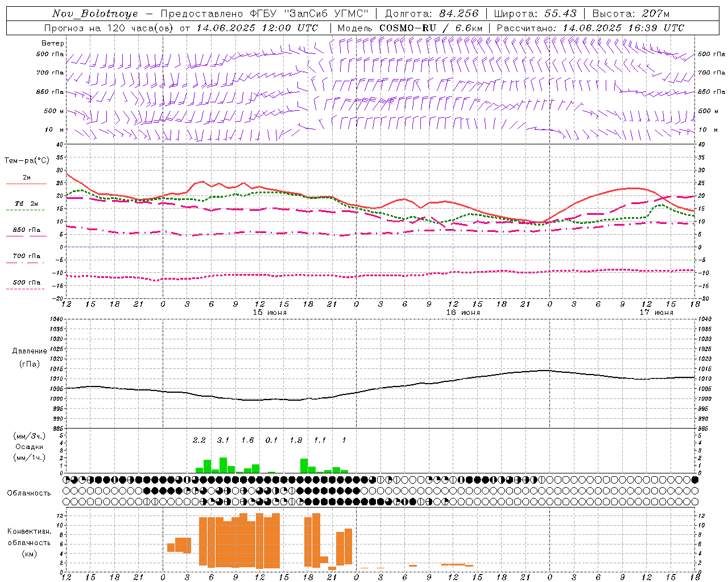The image size is (728, 582).
Task: Click the dashed legend line under Td 2м
Action: [26, 210]
